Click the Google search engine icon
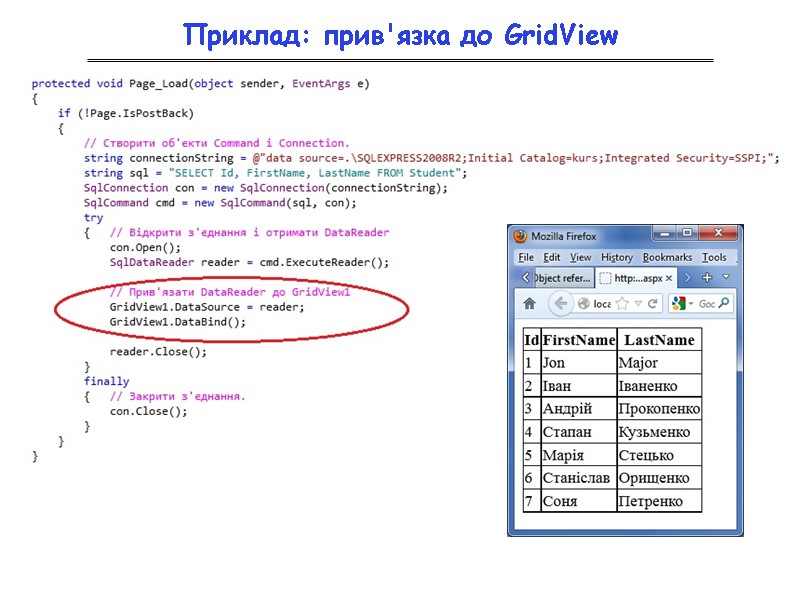The height and width of the screenshot is (600, 800). point(679,304)
